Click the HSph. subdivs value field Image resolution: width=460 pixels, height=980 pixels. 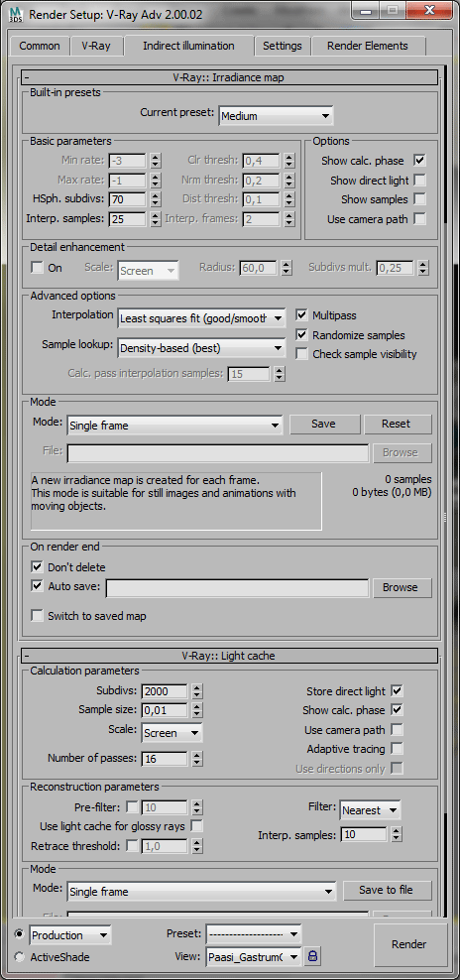[x=127, y=199]
